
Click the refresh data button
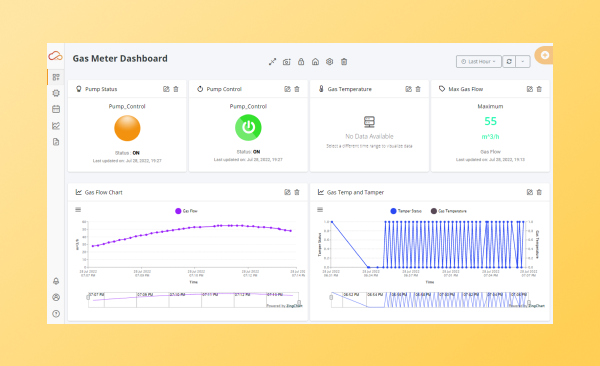[509, 61]
